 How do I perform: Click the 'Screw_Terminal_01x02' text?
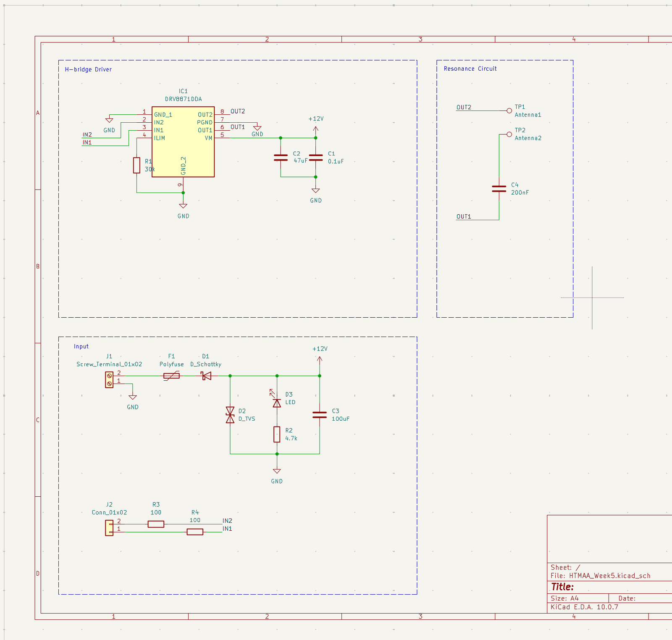[x=109, y=364]
